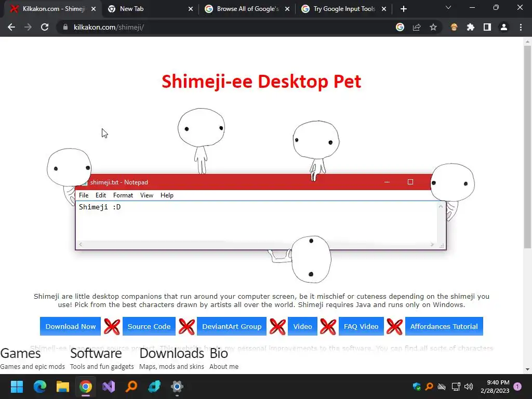Click the page scrollbar up arrow
Image resolution: width=532 pixels, height=399 pixels.
click(527, 42)
